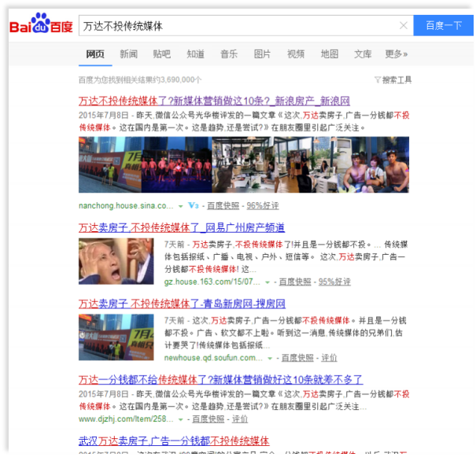Image resolution: width=476 pixels, height=457 pixels.
Task: Click the gz.house.163.com/15/07 URL text
Action: (x=212, y=282)
